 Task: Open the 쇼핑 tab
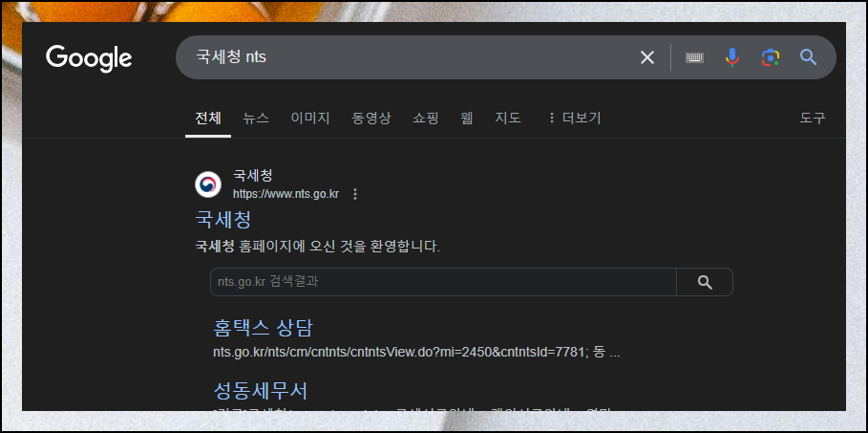tap(426, 119)
